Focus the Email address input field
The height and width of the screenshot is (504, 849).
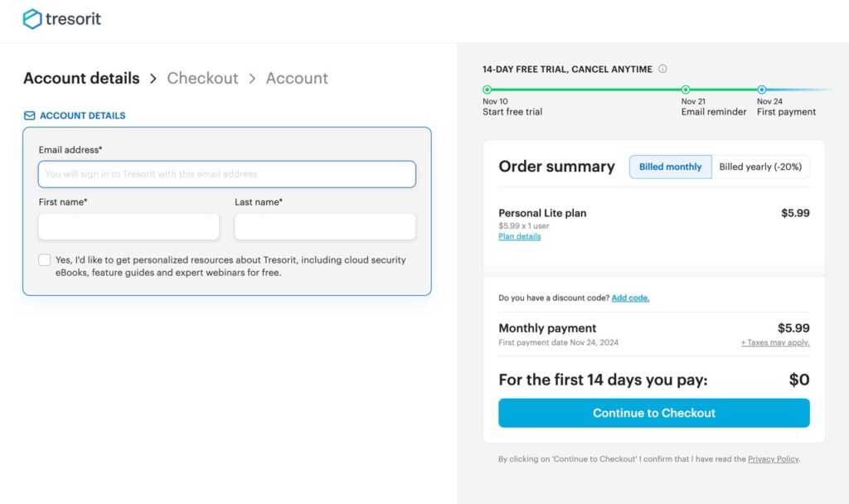click(227, 174)
